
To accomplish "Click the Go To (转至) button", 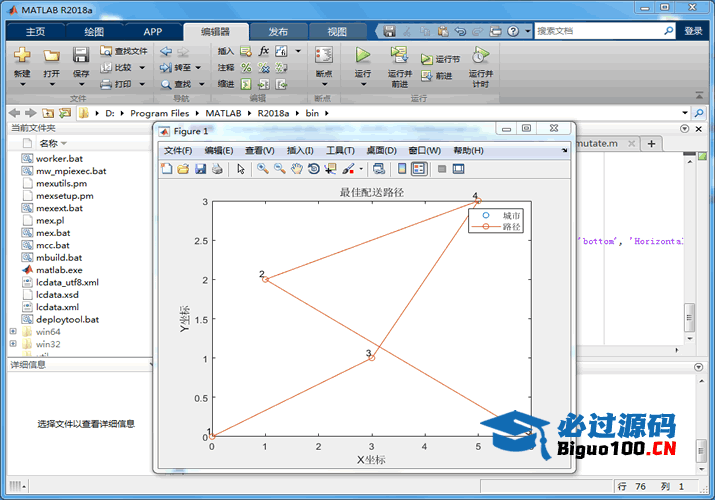I will click(176, 67).
